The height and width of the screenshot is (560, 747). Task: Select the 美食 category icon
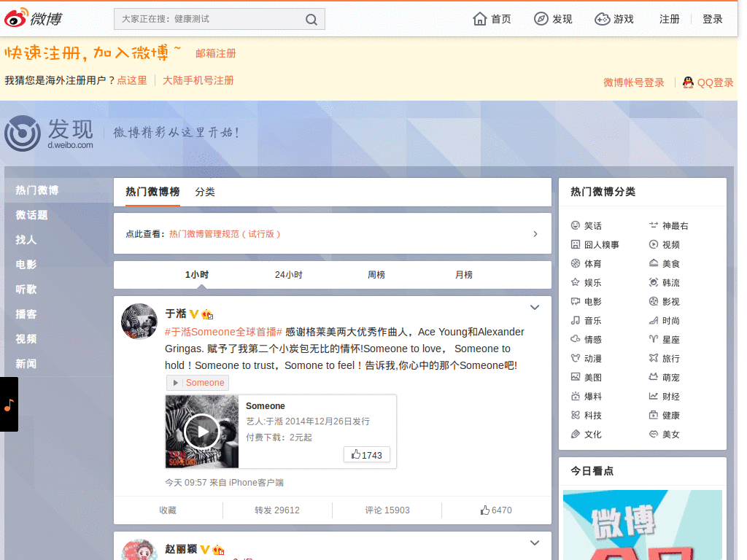click(x=654, y=263)
